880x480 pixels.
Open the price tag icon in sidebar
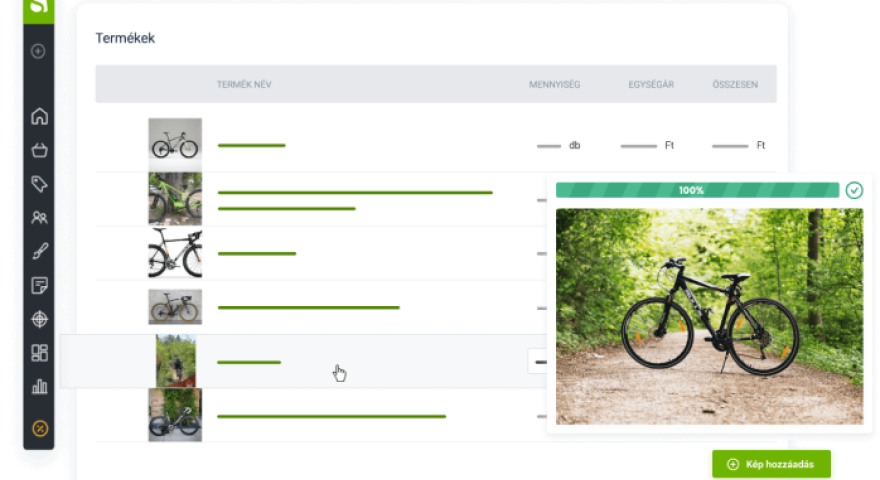39,184
